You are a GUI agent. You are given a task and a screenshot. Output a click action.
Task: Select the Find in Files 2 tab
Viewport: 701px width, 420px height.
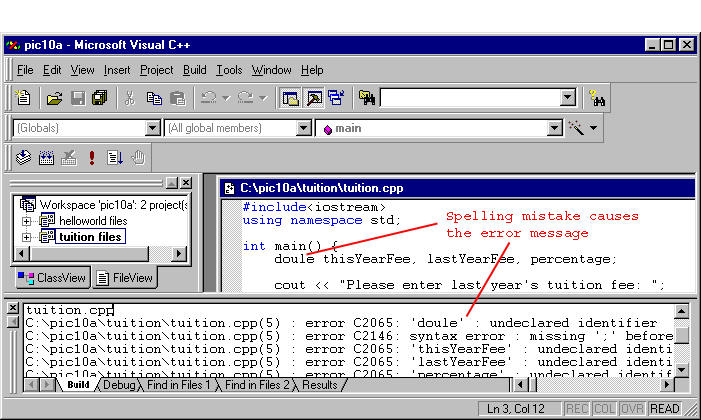point(257,385)
